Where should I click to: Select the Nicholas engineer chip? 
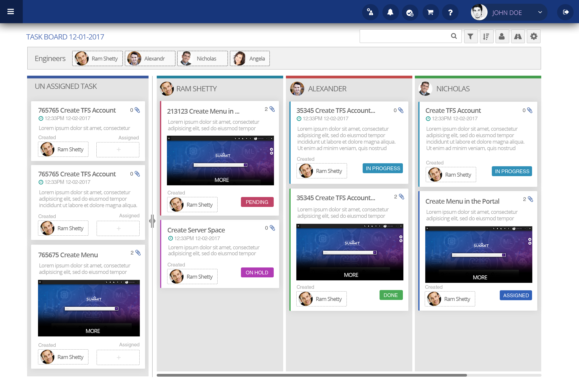(x=202, y=59)
